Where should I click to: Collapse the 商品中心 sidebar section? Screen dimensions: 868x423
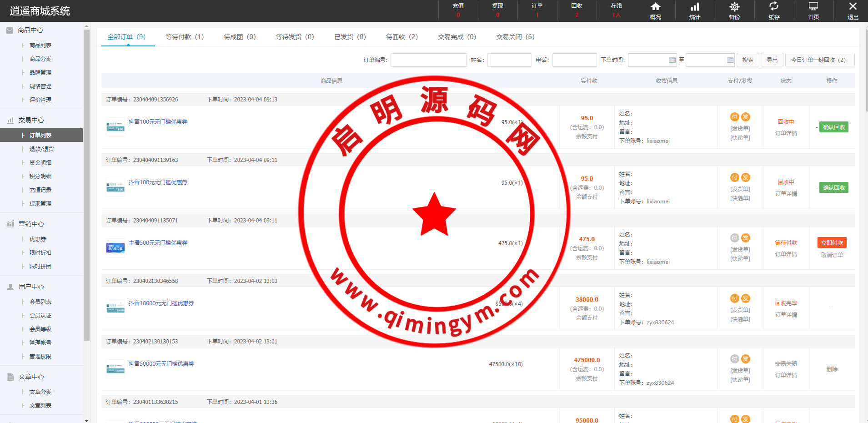click(x=30, y=30)
